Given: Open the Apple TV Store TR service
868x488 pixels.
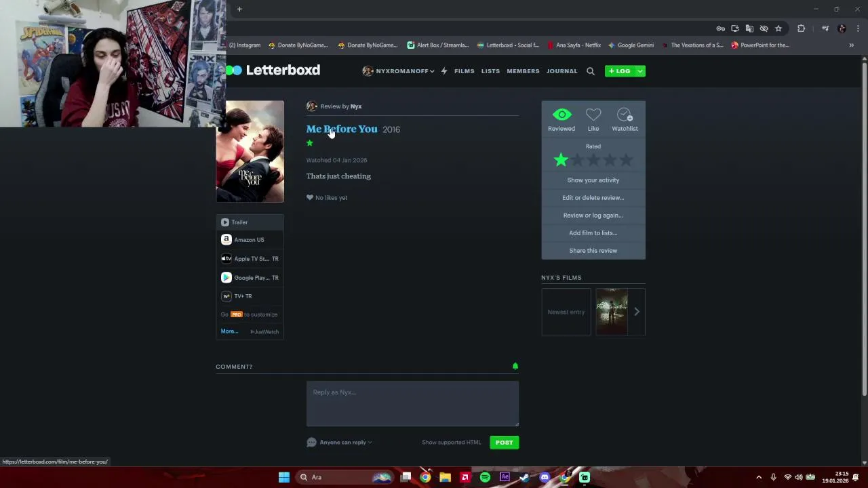Looking at the screenshot, I should tap(250, 259).
